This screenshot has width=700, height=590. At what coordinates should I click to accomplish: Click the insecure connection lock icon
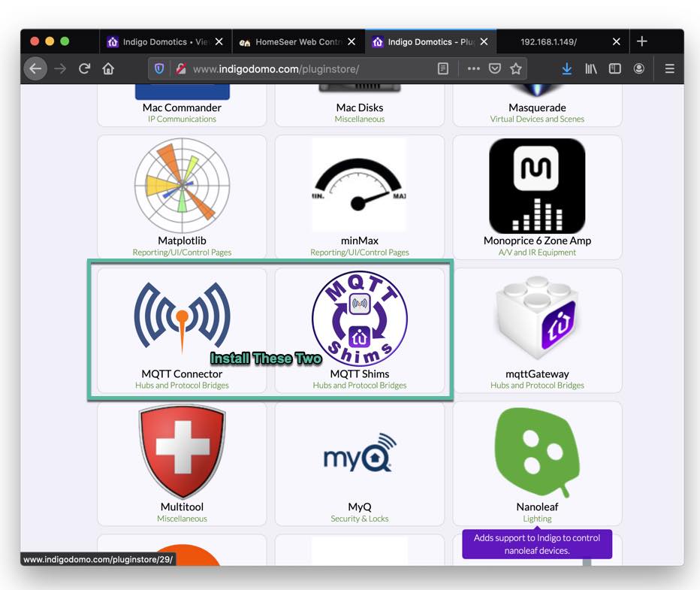pyautogui.click(x=181, y=69)
